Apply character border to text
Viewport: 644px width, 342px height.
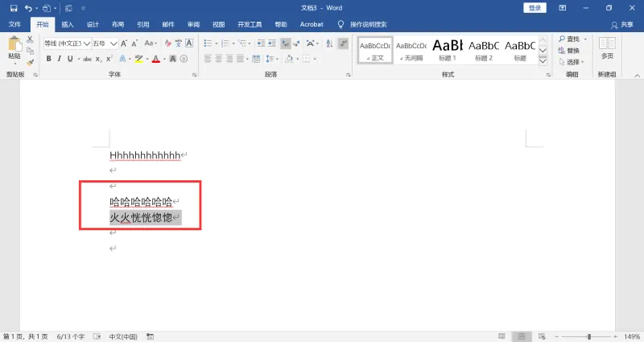click(x=189, y=43)
